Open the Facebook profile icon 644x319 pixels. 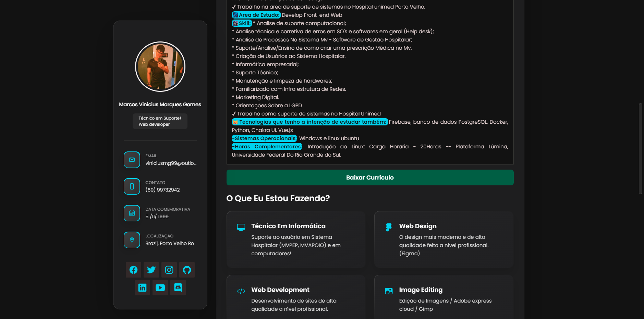pos(133,270)
